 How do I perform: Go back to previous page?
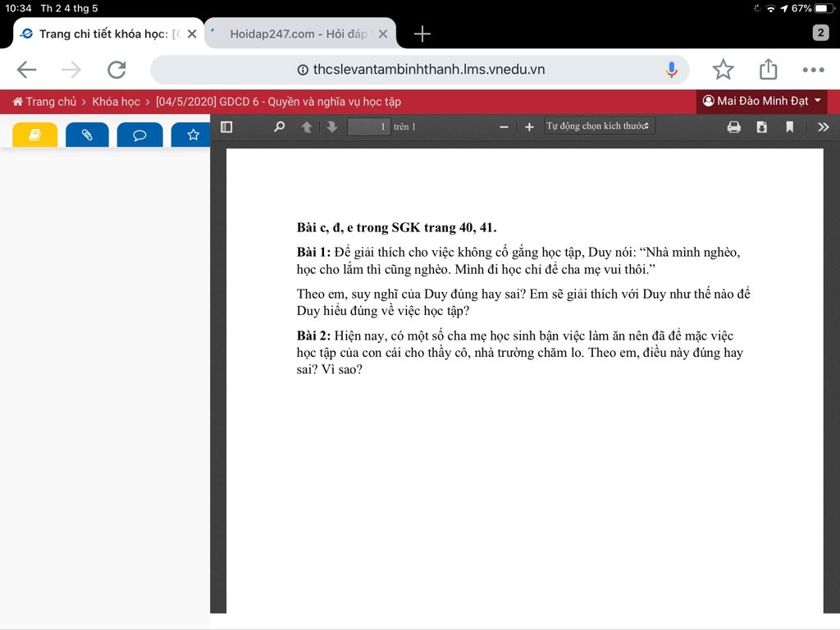[26, 70]
